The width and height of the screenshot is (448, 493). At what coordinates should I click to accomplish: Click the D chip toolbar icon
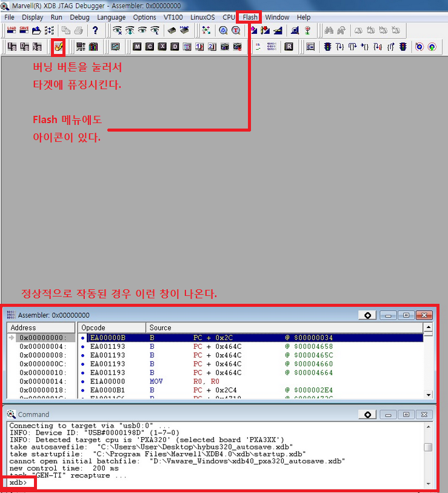pos(175,47)
